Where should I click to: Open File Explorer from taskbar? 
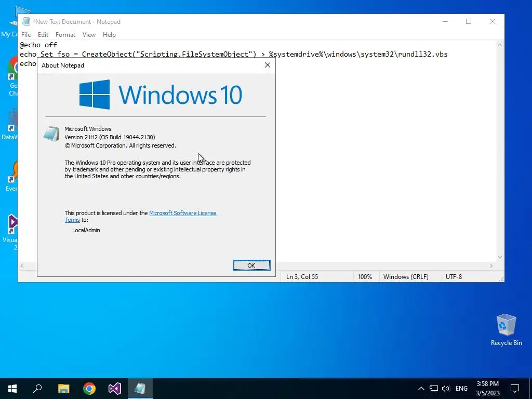coord(63,389)
